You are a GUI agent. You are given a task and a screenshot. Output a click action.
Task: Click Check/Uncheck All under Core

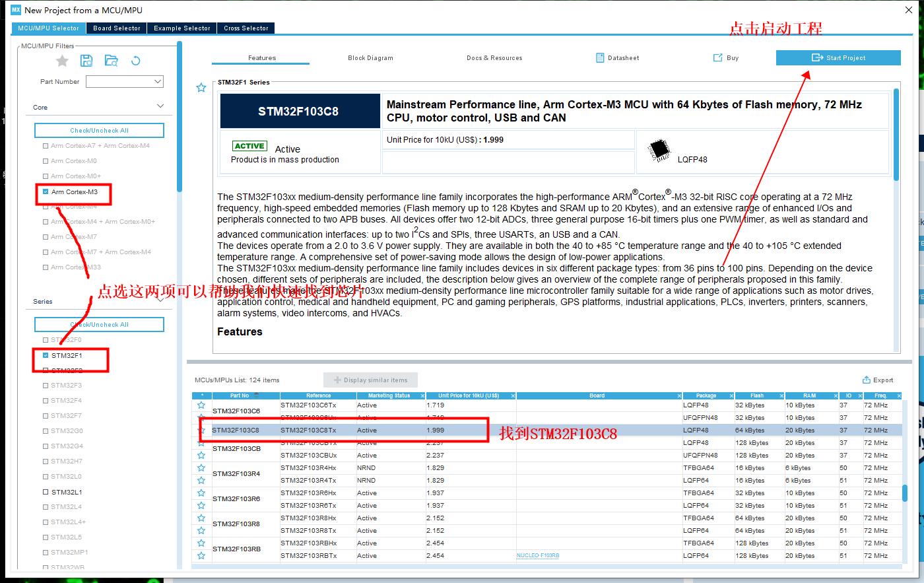[x=99, y=130]
